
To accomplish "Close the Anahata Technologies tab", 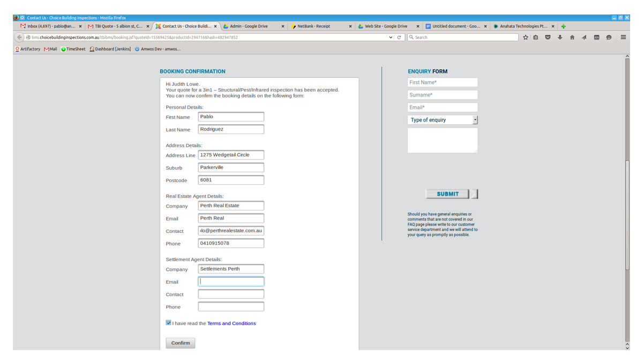I will [553, 26].
